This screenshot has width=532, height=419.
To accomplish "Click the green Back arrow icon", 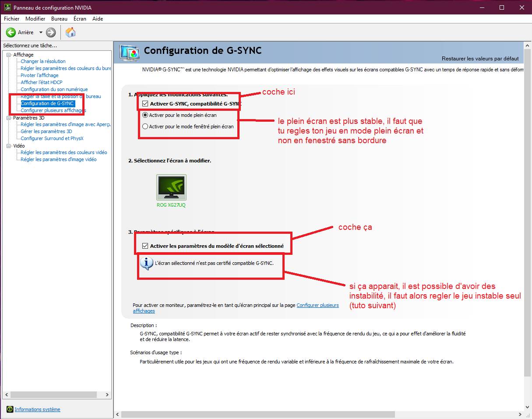I will (x=11, y=32).
